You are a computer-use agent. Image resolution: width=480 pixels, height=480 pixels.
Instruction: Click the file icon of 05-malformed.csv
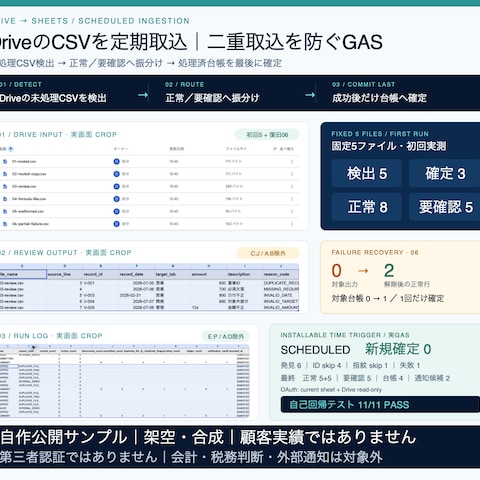click(x=5, y=211)
